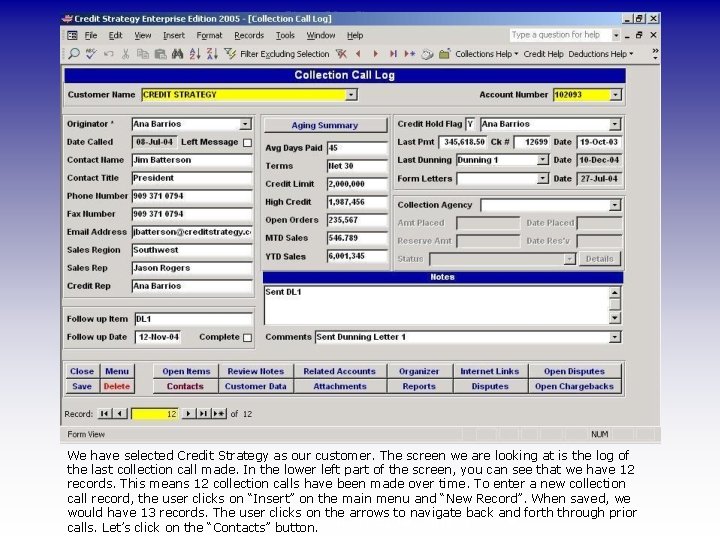720x540 pixels.
Task: Click the filter funnel icon
Action: pyautogui.click(x=230, y=54)
